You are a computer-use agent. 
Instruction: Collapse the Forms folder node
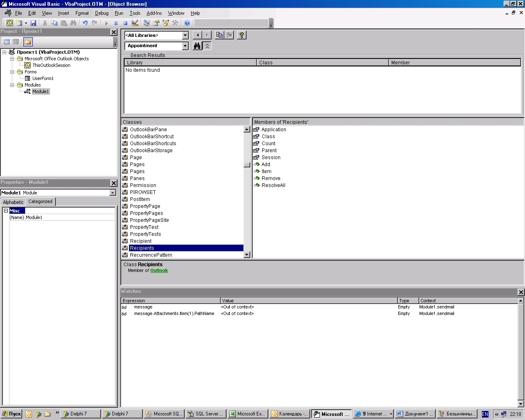tap(12, 72)
